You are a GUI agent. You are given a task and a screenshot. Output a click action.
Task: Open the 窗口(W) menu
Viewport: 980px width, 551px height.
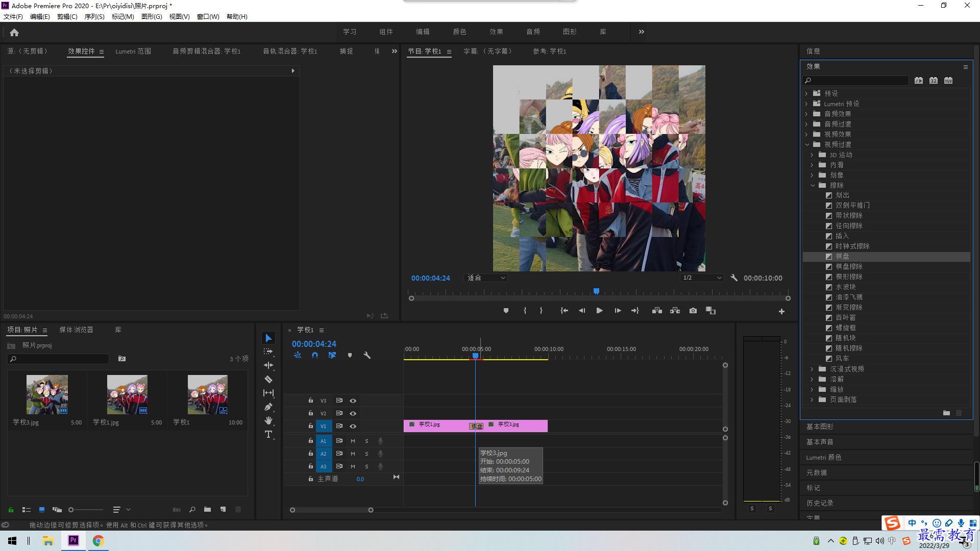[x=208, y=16]
